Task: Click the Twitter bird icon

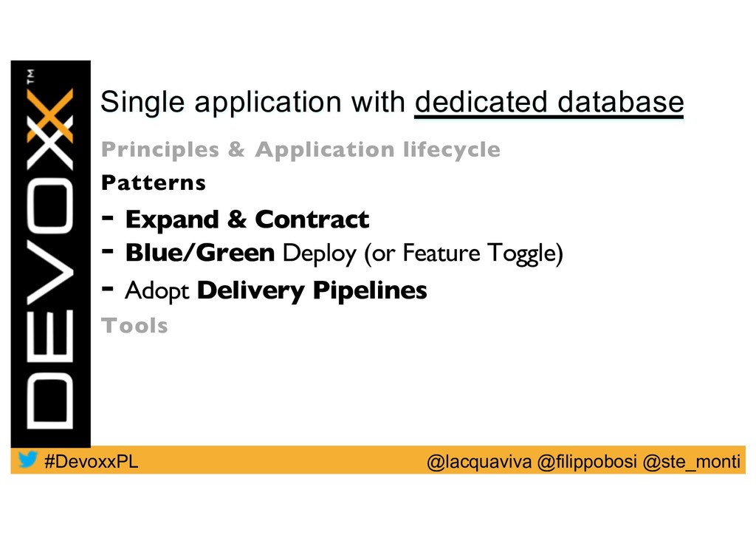Action: 28,460
